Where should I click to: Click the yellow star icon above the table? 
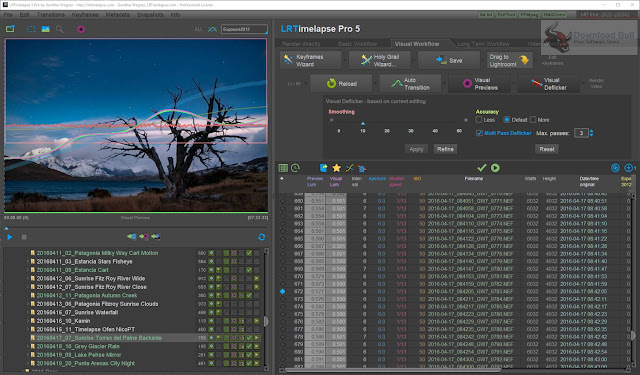[x=336, y=168]
